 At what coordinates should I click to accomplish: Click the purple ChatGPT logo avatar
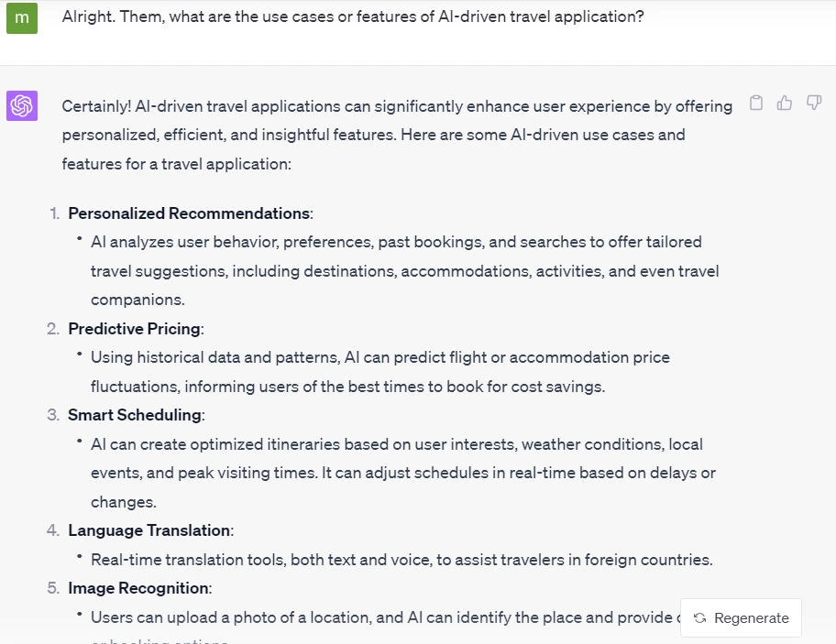click(x=22, y=105)
